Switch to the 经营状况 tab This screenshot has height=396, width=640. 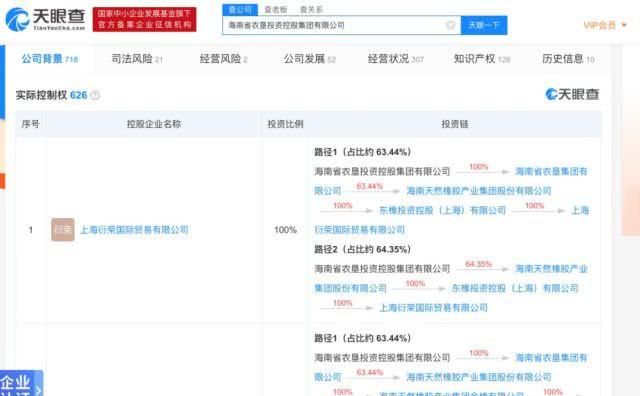[x=396, y=59]
